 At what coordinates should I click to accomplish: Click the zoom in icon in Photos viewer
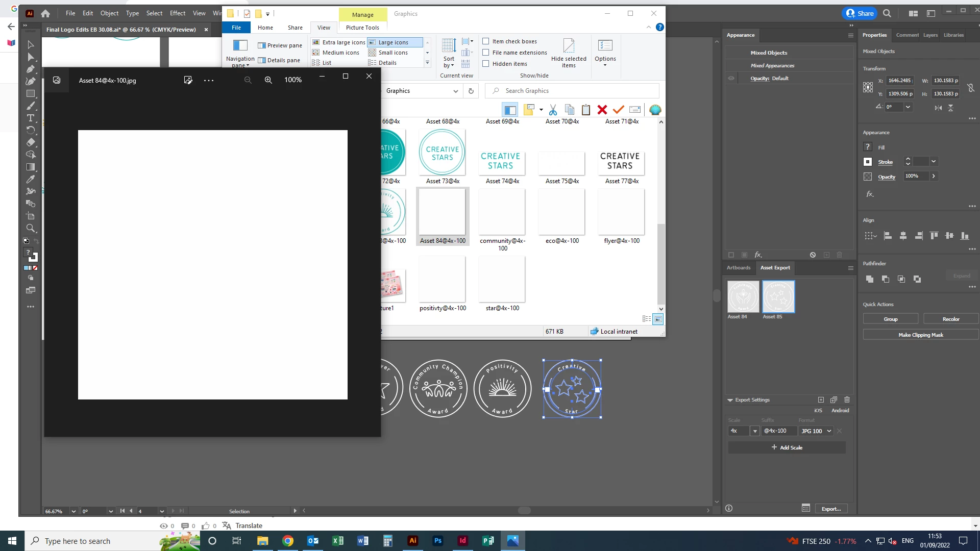(x=268, y=80)
